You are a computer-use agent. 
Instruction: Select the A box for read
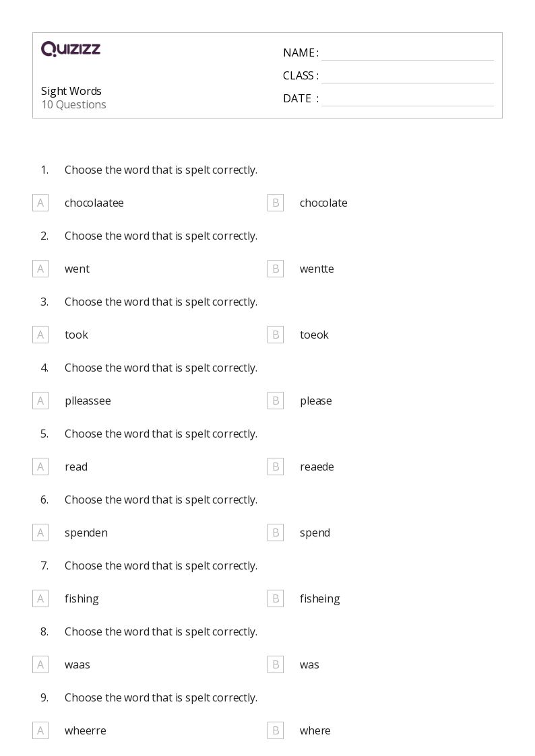40,467
